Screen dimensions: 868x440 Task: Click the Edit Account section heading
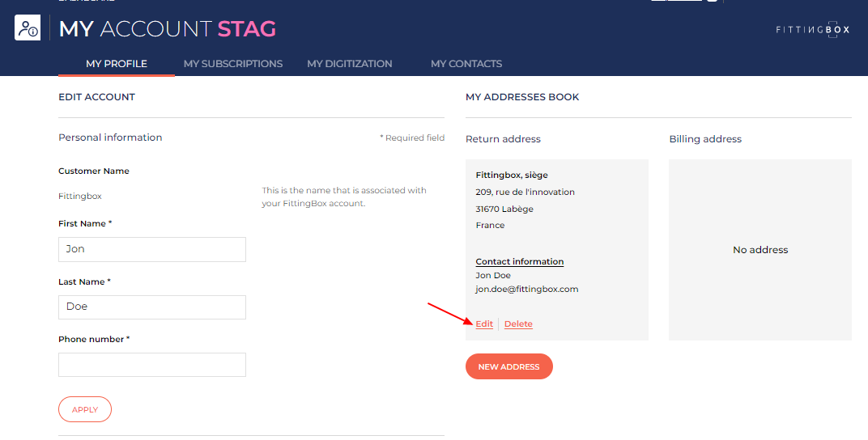click(96, 97)
